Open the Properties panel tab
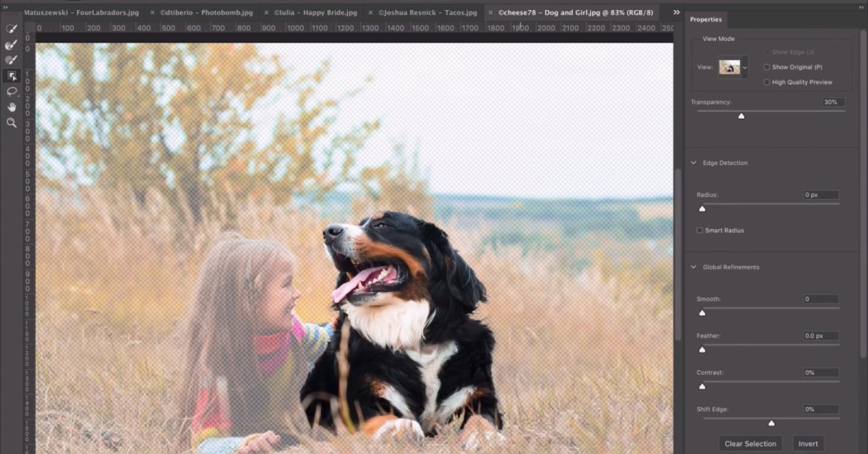Image resolution: width=868 pixels, height=454 pixels. point(706,20)
